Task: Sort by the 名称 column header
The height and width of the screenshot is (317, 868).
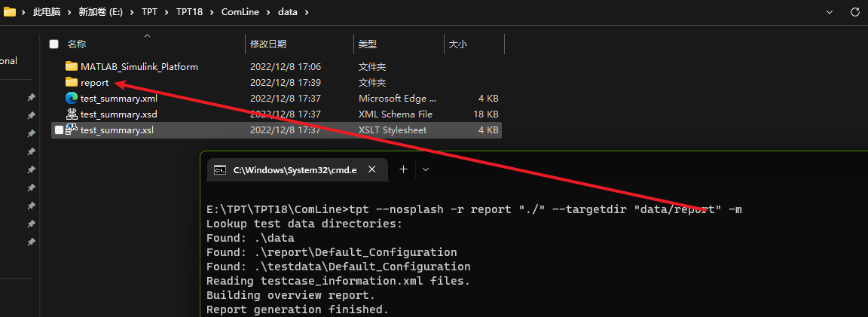Action: click(77, 44)
